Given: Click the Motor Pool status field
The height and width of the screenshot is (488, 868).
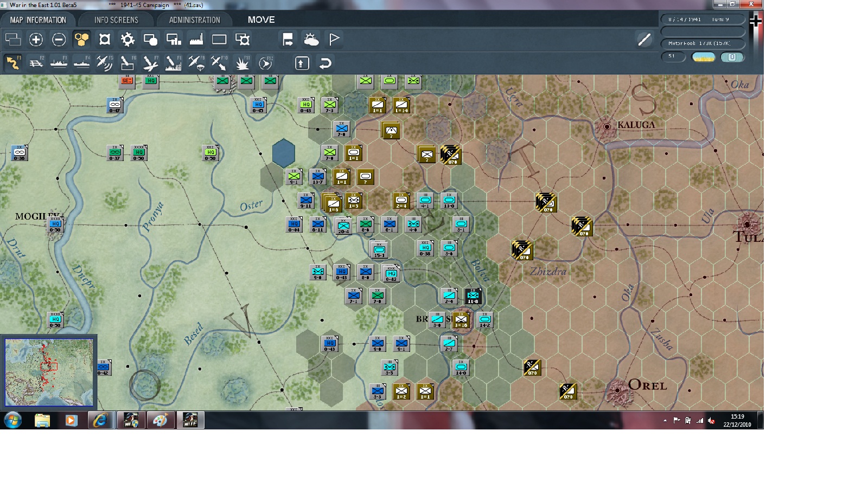Looking at the screenshot, I should click(703, 43).
